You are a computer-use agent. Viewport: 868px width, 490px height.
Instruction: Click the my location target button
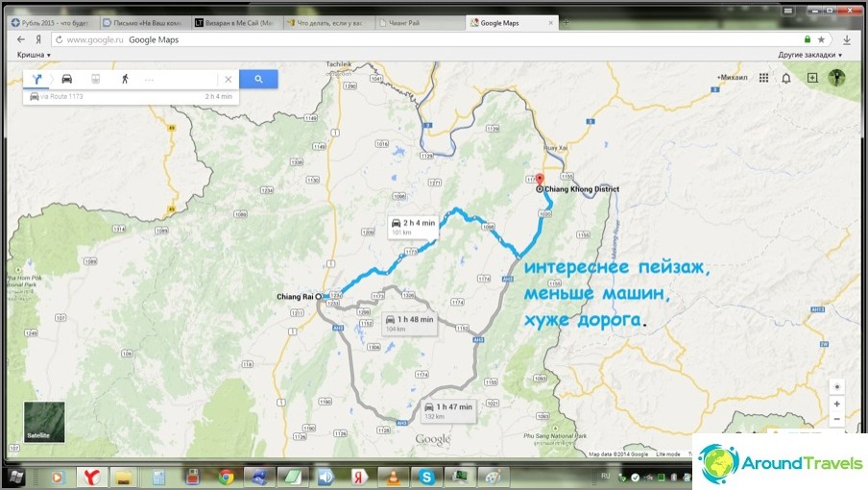[837, 386]
